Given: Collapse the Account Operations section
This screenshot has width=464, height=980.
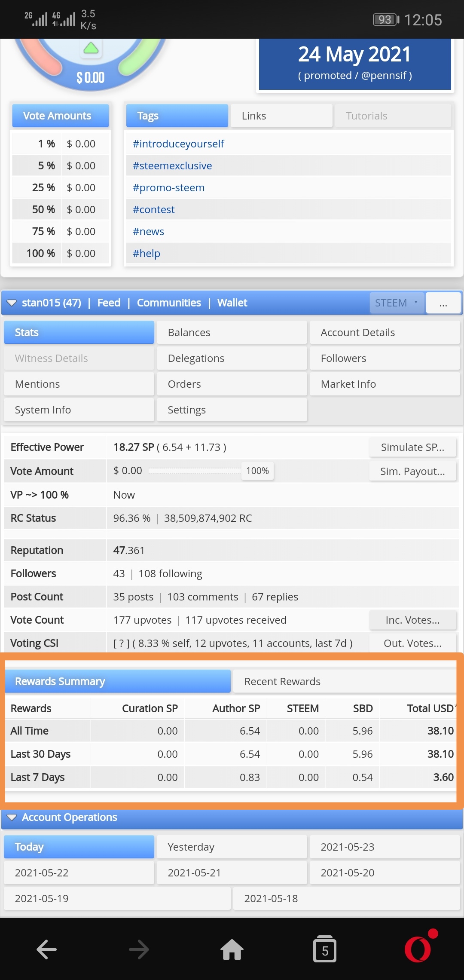Looking at the screenshot, I should coord(12,817).
